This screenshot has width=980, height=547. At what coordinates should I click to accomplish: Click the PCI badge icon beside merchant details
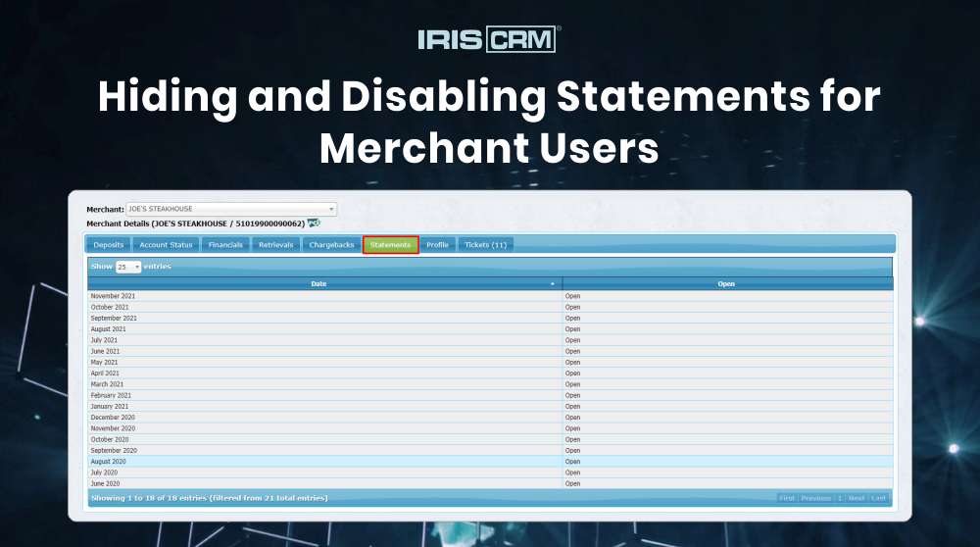pos(314,224)
